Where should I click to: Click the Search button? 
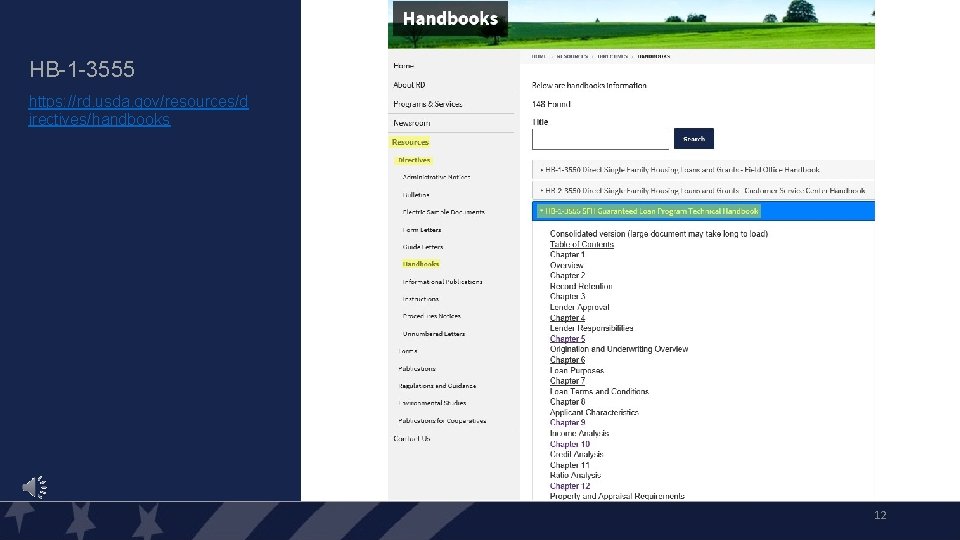pos(694,138)
